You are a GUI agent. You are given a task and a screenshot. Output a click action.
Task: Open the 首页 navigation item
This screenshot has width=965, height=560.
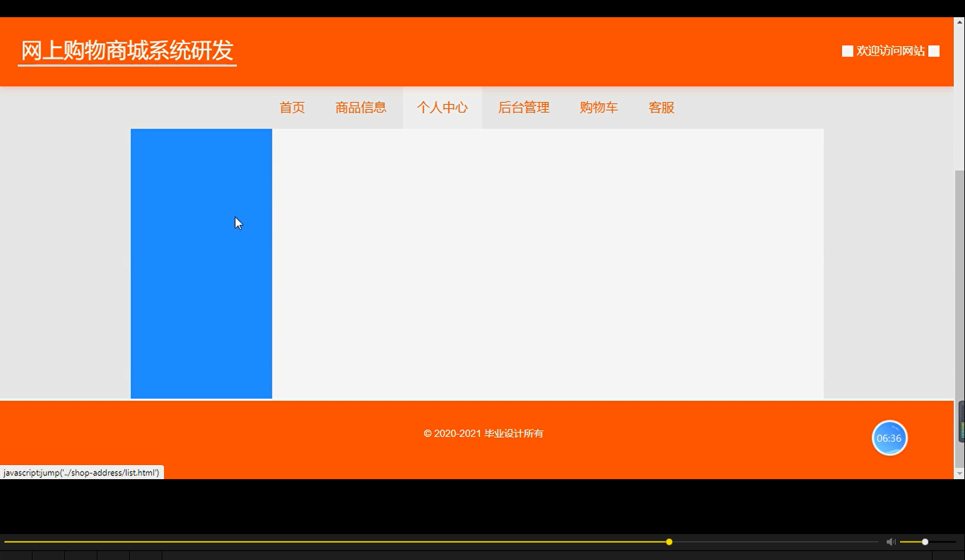292,108
